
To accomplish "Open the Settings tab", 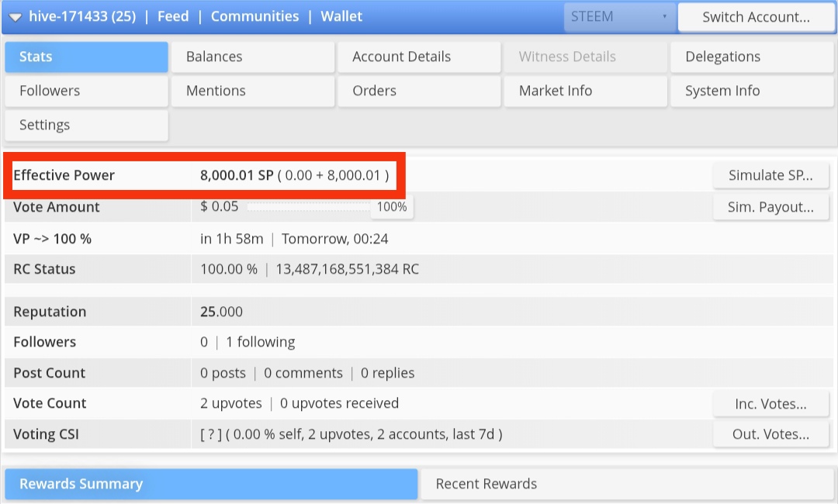I will [x=87, y=126].
